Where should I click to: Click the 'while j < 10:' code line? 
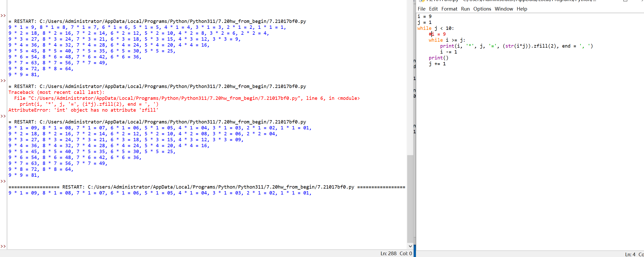point(436,28)
